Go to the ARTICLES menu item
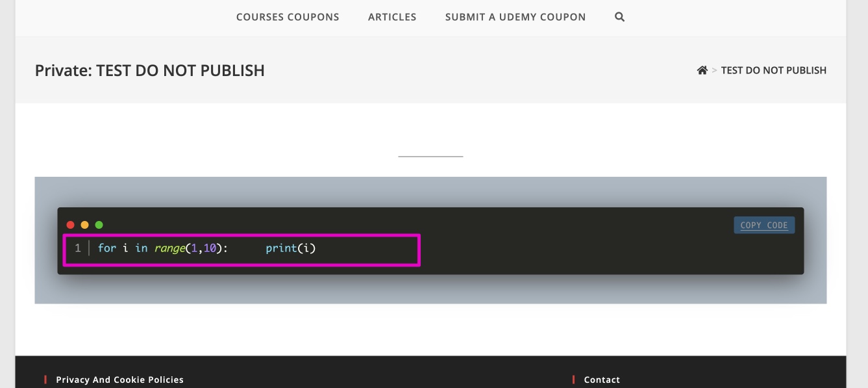868x388 pixels. [392, 17]
